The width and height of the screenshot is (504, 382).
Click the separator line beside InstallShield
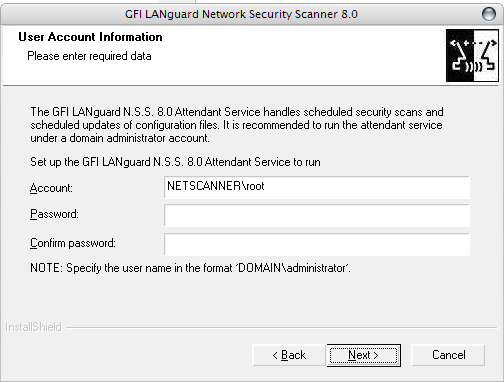coord(281,328)
